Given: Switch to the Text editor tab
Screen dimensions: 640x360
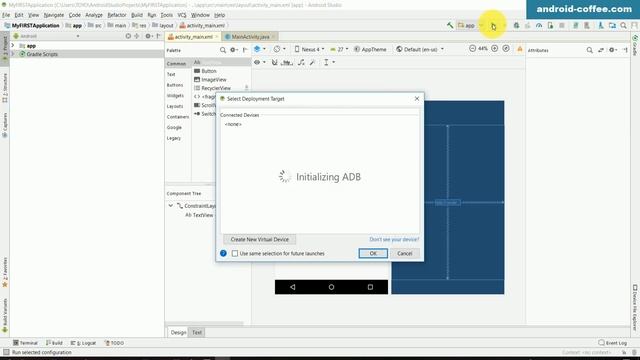Looking at the screenshot, I should tap(197, 333).
